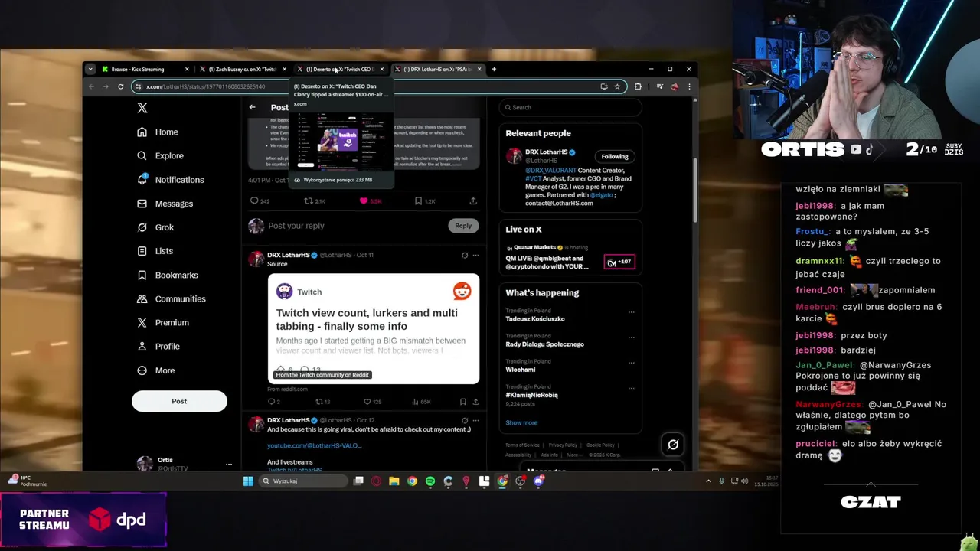The height and width of the screenshot is (551, 980).
Task: Open account menu dots next to Ortis
Action: [x=228, y=464]
